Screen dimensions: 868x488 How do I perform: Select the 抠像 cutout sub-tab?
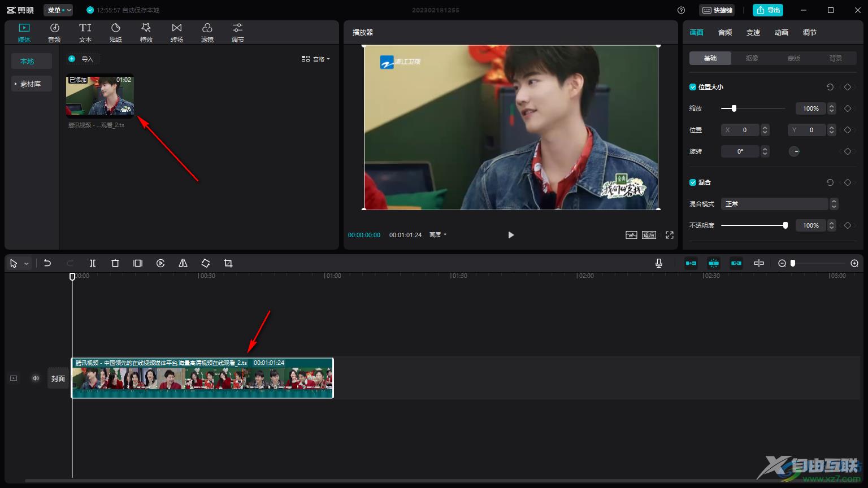pos(752,58)
